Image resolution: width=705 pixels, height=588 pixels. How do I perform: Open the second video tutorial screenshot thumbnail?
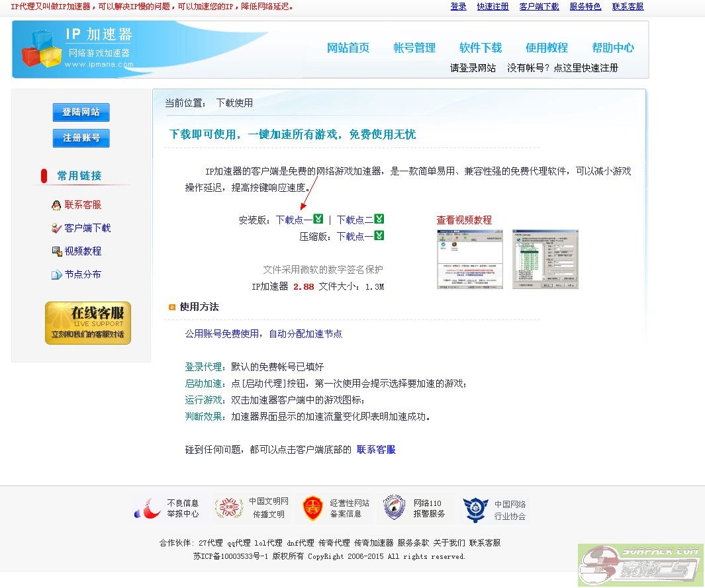coord(545,259)
